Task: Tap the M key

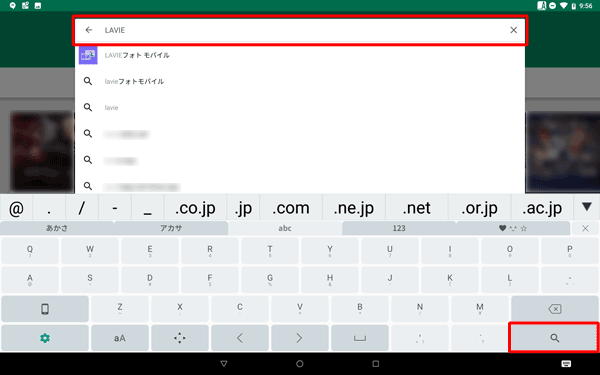Action: pos(480,309)
